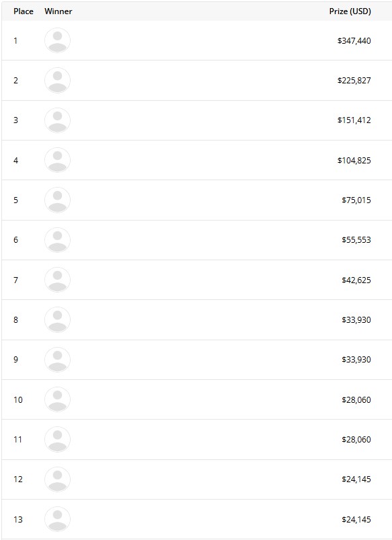Select the $347,440 first place prize
Screen dimensions: 392x540
coord(354,40)
